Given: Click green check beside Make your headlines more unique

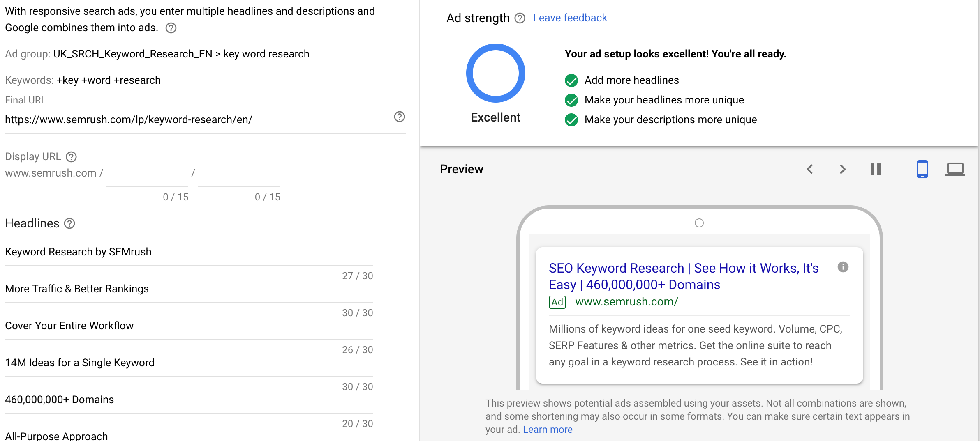Looking at the screenshot, I should coord(571,100).
